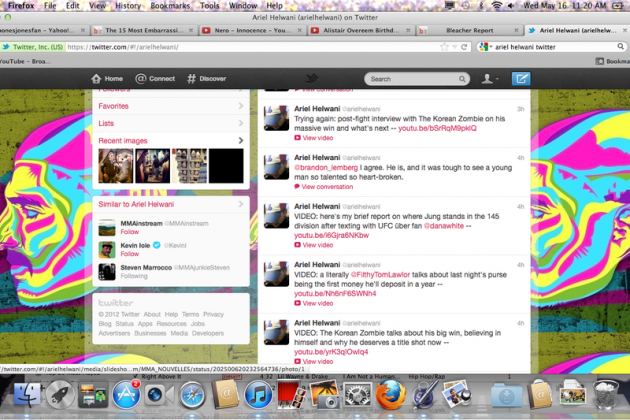Screen dimensions: 630x420
Task: Open iTunes from the dock
Action: point(258,395)
